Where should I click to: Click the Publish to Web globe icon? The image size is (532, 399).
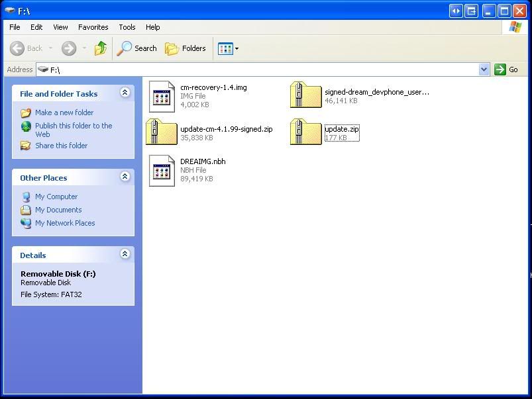click(26, 126)
